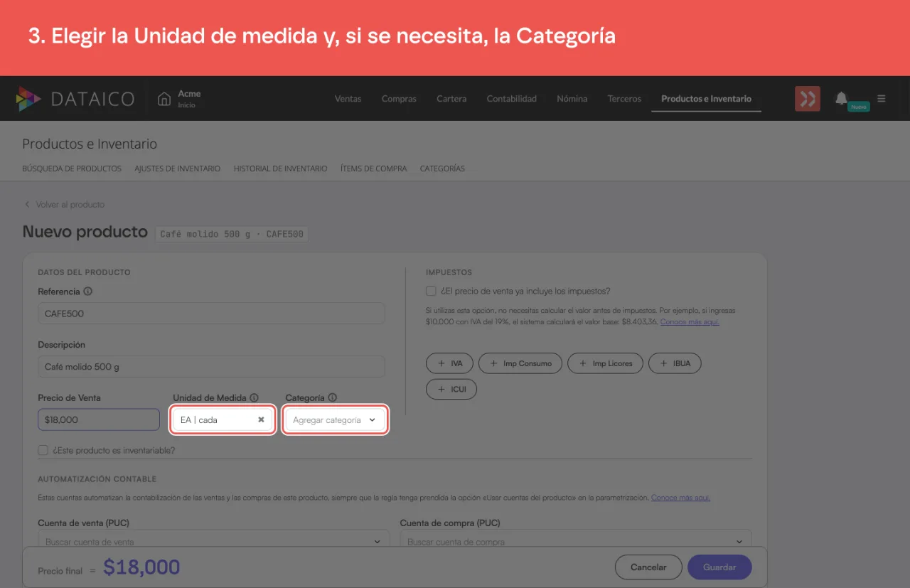Image resolution: width=910 pixels, height=588 pixels.
Task: Click the Dataico colorful logo icon
Action: pos(28,99)
